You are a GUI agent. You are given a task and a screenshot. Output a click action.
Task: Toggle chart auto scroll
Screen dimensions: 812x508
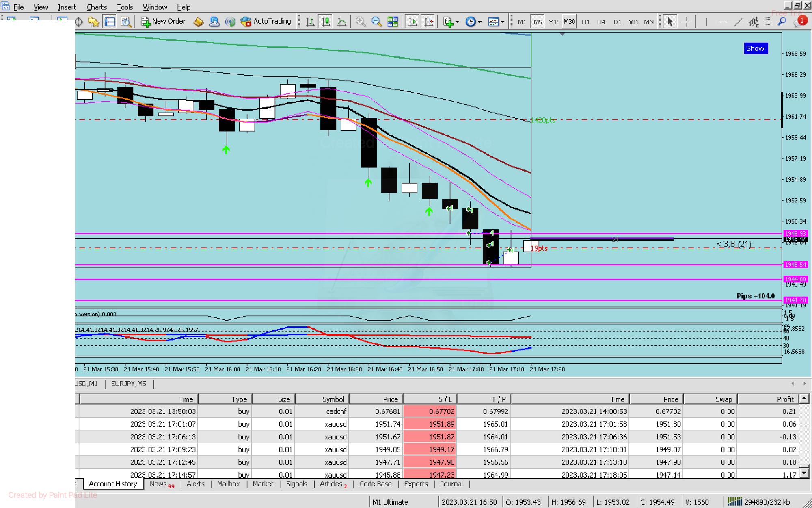(412, 22)
